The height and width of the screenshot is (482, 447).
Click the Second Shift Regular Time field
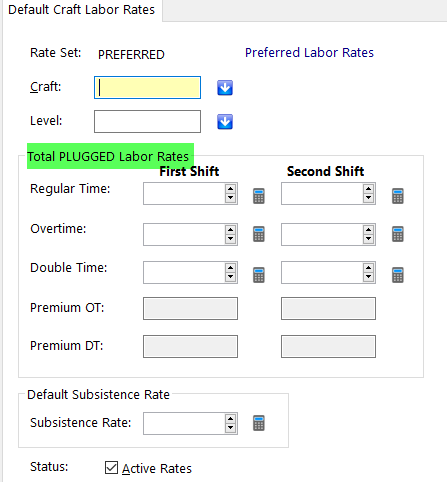pyautogui.click(x=322, y=193)
